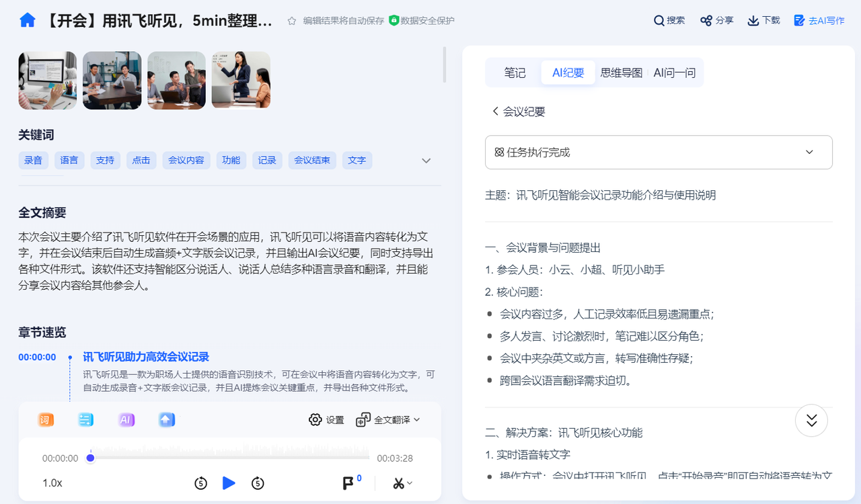
Task: Click the audio progress slider handle
Action: (x=90, y=458)
